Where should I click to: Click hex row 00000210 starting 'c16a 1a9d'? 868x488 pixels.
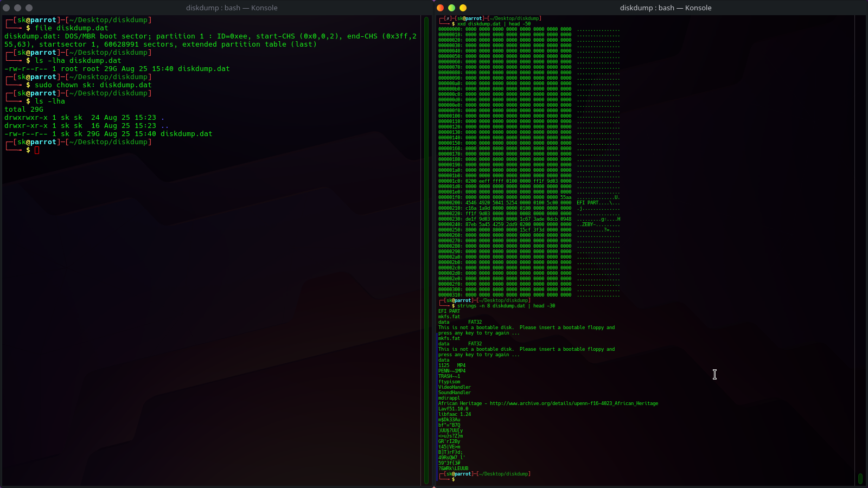click(x=529, y=208)
